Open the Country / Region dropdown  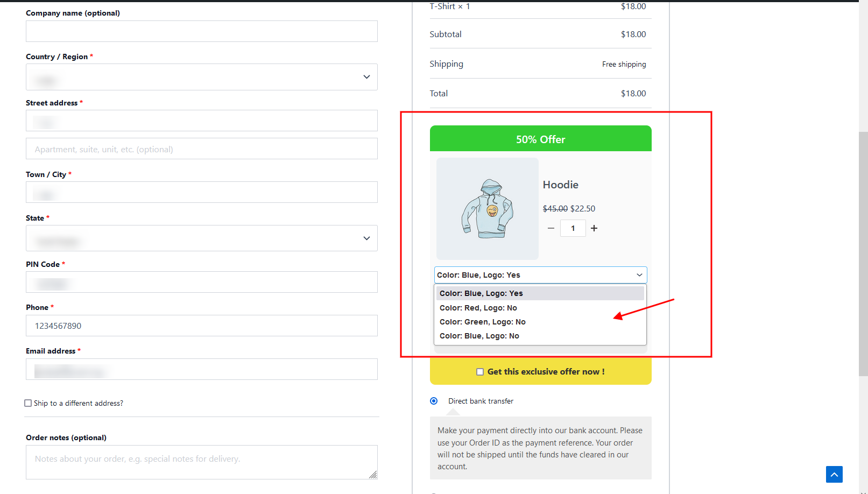[x=202, y=77]
